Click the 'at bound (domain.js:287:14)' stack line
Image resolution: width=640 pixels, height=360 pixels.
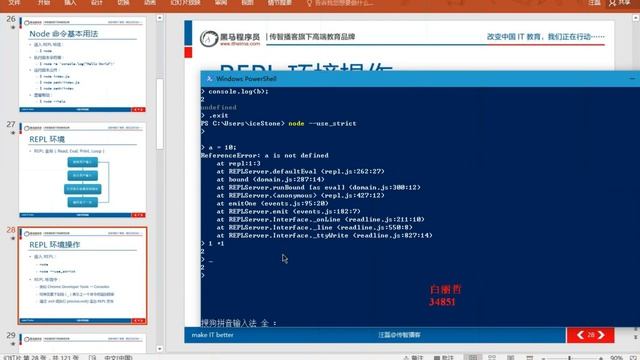coord(270,179)
